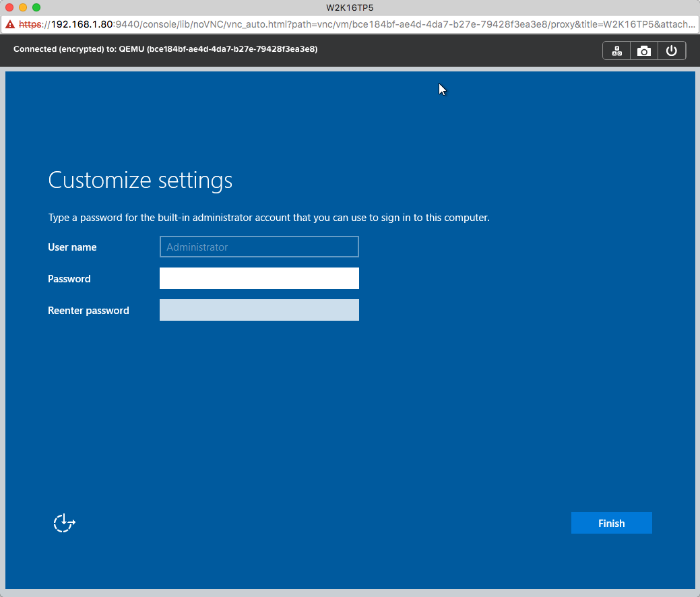The height and width of the screenshot is (597, 700).
Task: Click the 'Customize settings' heading
Action: point(140,181)
